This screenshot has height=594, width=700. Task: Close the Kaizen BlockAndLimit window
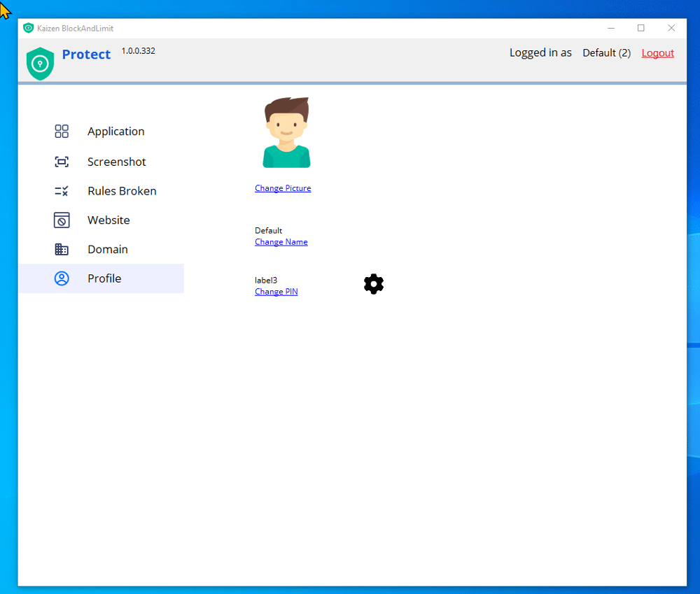(671, 28)
